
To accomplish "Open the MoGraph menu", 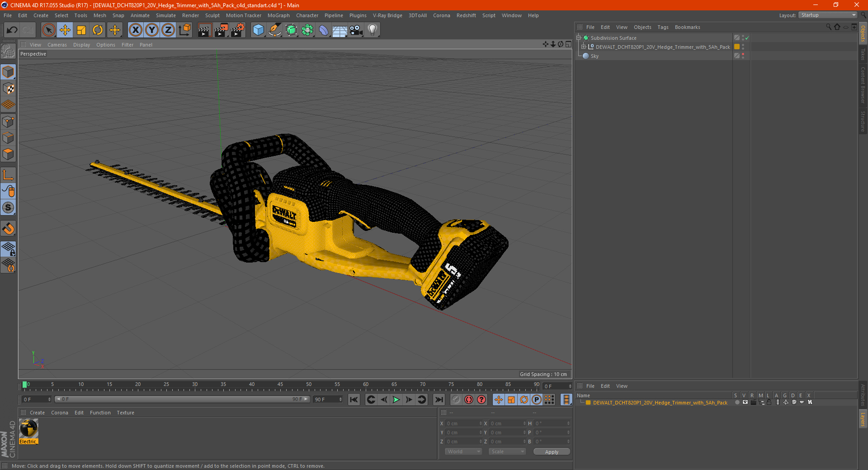I will click(x=278, y=15).
